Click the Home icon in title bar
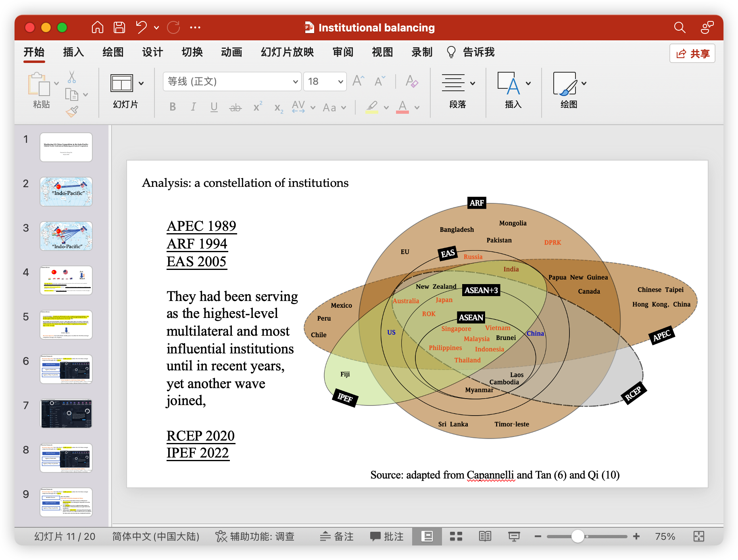The image size is (738, 560). pos(98,27)
